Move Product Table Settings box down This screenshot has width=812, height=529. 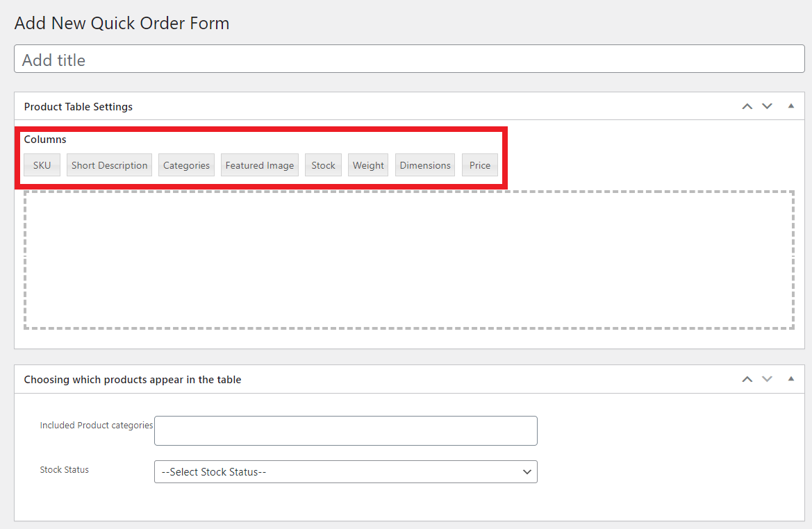pyautogui.click(x=767, y=106)
